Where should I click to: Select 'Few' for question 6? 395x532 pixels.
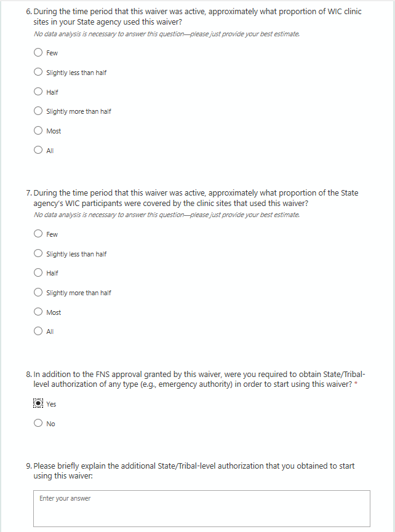[38, 53]
